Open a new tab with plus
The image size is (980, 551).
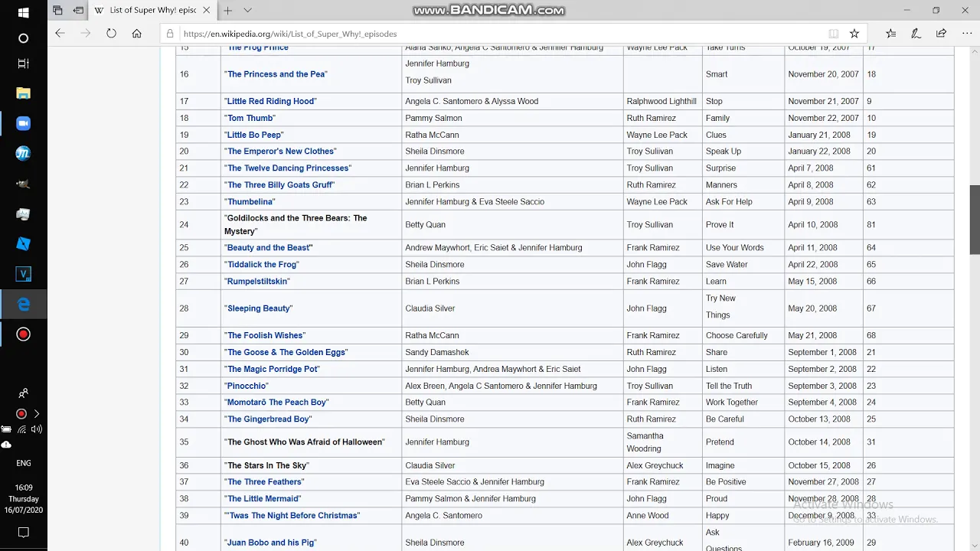(227, 11)
